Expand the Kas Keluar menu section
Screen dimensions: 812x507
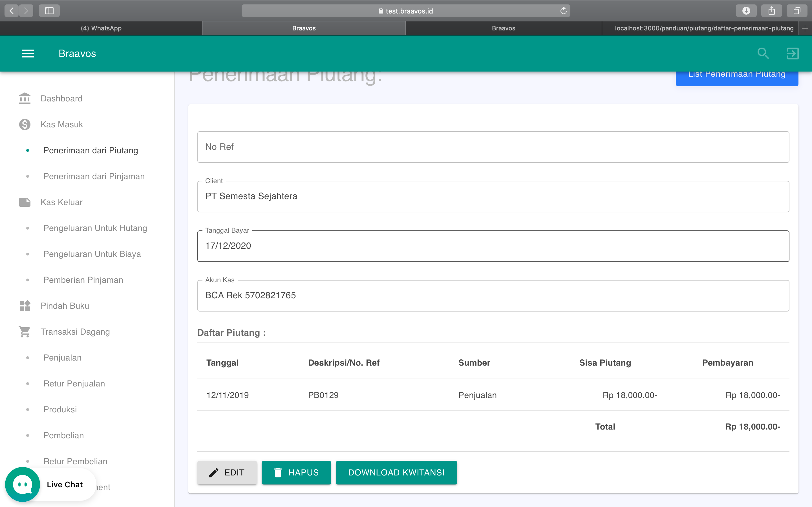[x=61, y=202]
